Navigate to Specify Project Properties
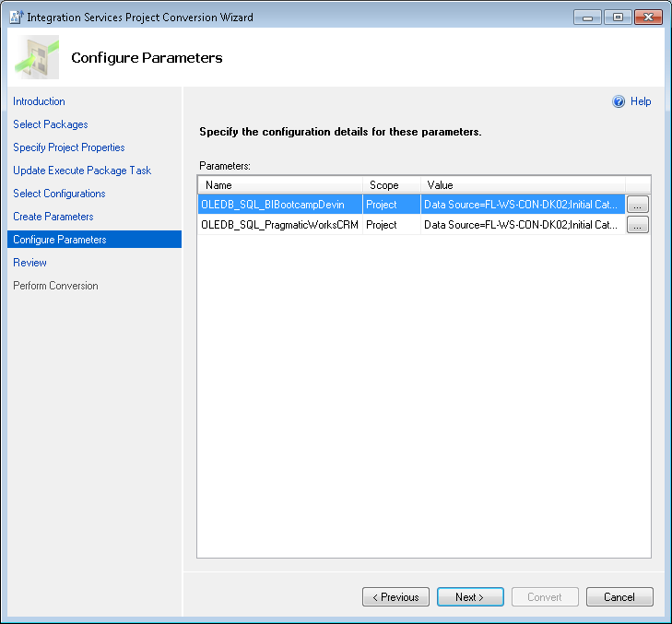672x624 pixels. 69,147
